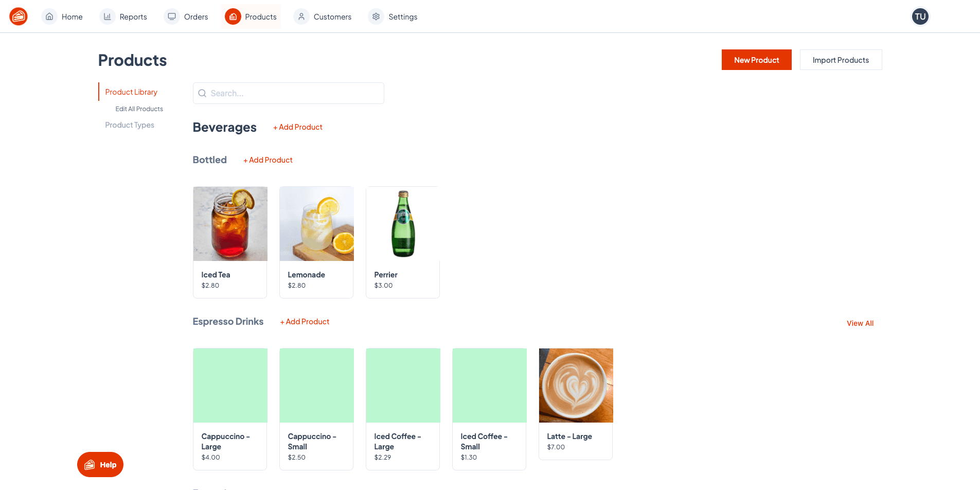Add Product to Bottled group
Image resolution: width=980 pixels, height=490 pixels.
coord(268,160)
